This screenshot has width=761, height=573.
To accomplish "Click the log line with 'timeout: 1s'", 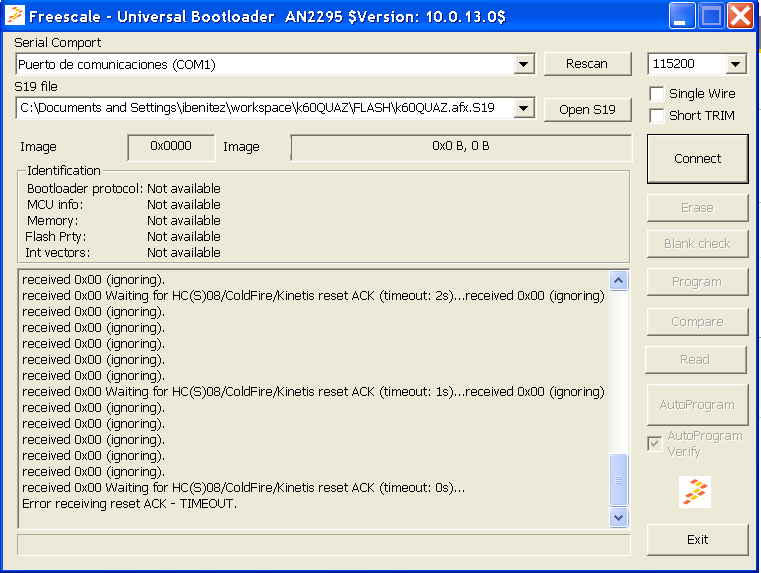I will pos(313,392).
